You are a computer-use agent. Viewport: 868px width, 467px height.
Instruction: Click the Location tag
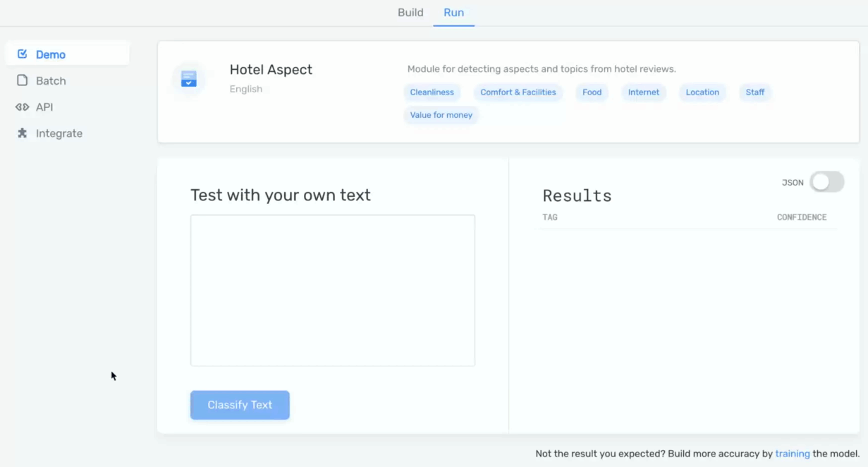point(702,92)
